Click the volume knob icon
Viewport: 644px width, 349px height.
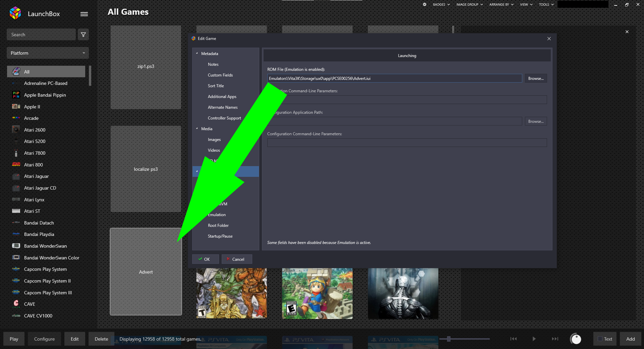pos(576,339)
